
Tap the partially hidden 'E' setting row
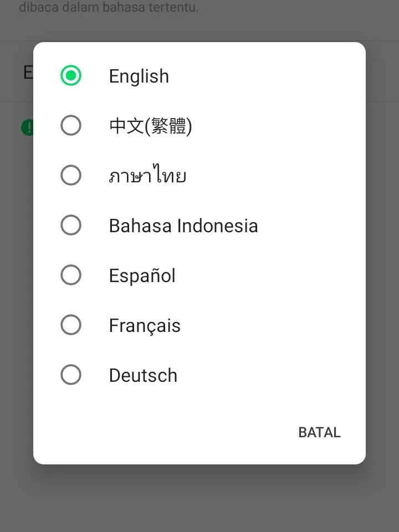[27, 72]
